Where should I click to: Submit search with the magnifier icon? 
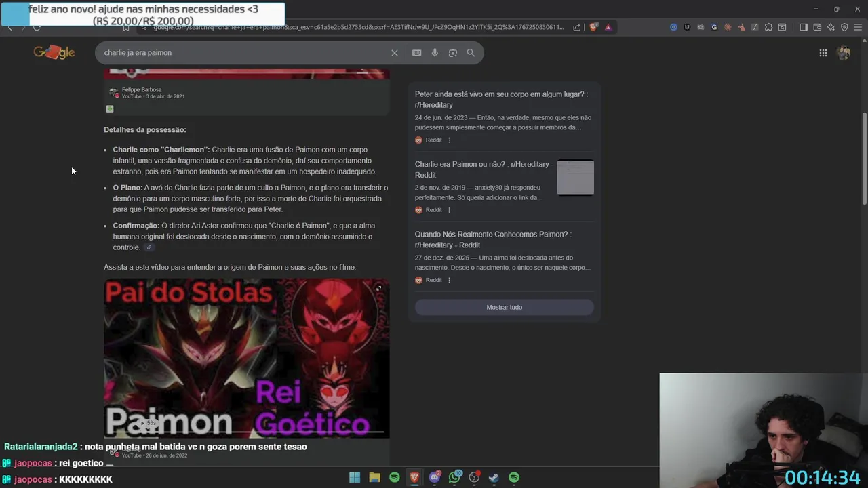pyautogui.click(x=471, y=53)
